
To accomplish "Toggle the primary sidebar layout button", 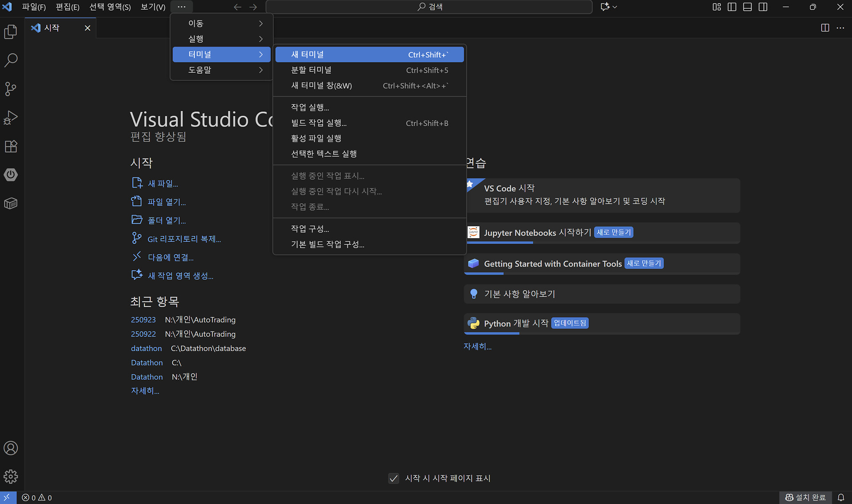I will coord(732,7).
